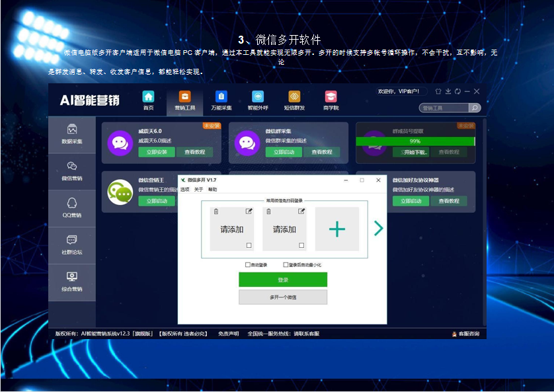Select the 营销工具 tab
The width and height of the screenshot is (554, 392).
click(x=185, y=101)
